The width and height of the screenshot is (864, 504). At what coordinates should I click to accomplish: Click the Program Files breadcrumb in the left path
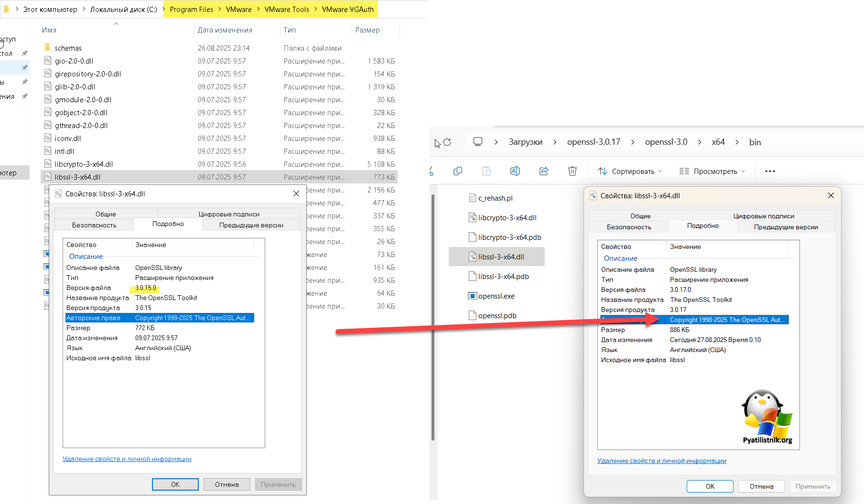click(191, 9)
